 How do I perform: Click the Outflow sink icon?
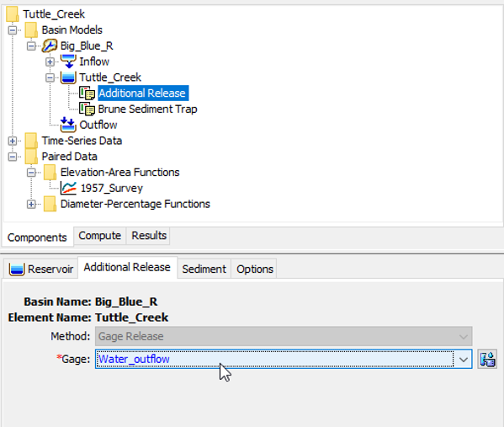coord(68,125)
